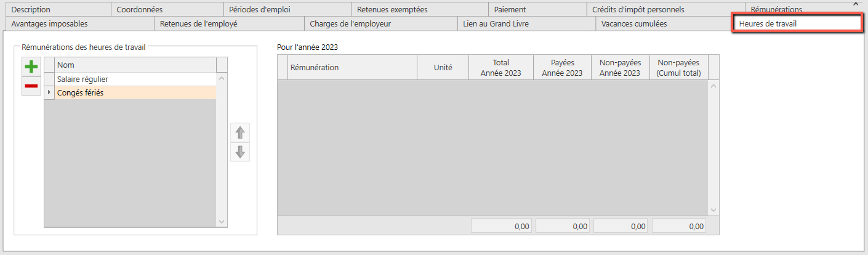Click the Non-payées (Cumul total) header

(x=678, y=67)
